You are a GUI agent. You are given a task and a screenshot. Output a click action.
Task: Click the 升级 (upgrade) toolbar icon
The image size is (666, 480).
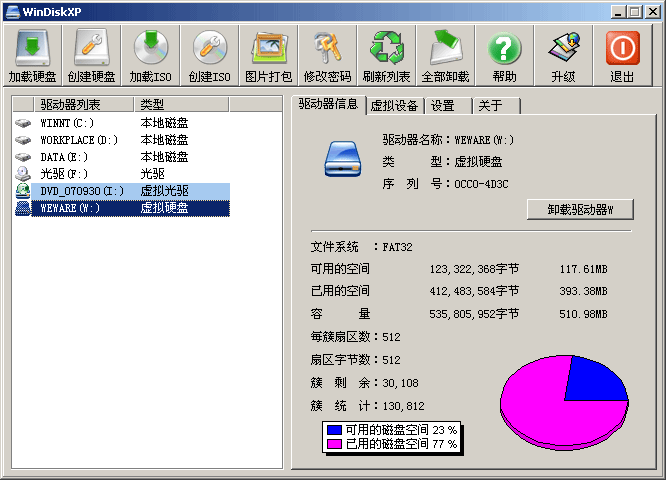coord(563,57)
